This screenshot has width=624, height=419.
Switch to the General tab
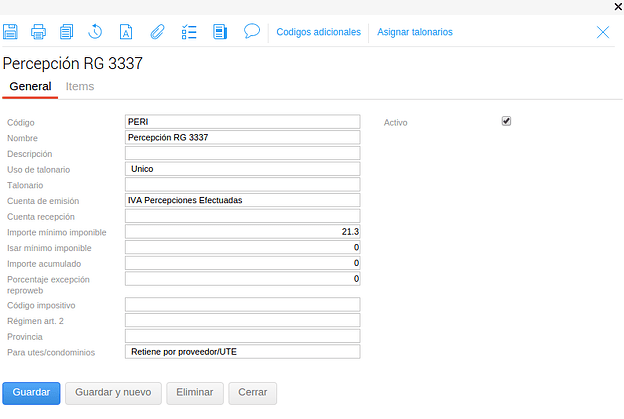[30, 86]
